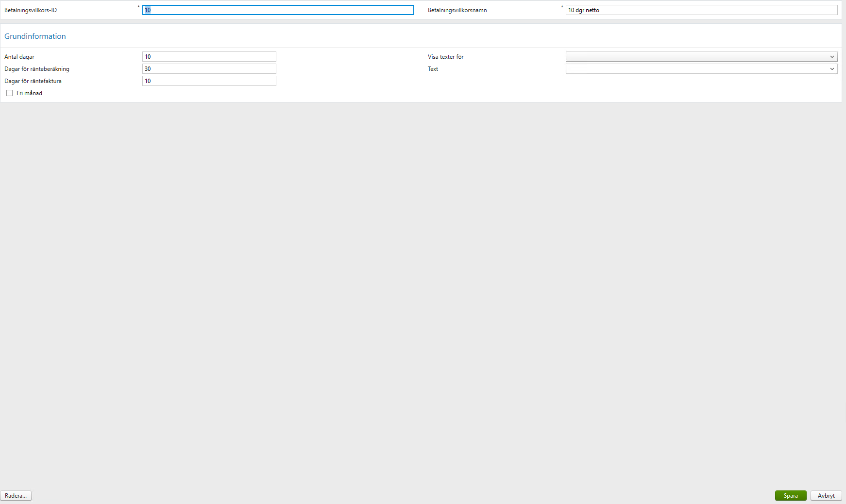
Task: Select the Dagar för räntefaktura input
Action: (208, 81)
